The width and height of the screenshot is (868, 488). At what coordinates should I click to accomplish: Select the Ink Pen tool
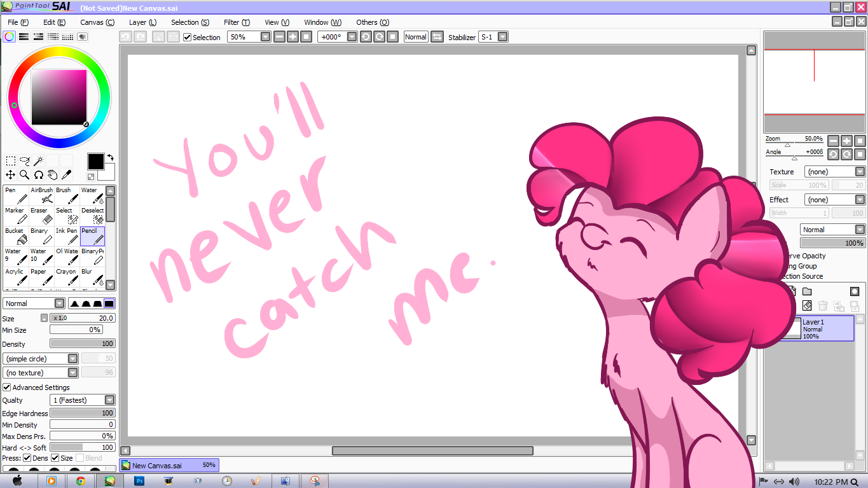click(x=67, y=236)
